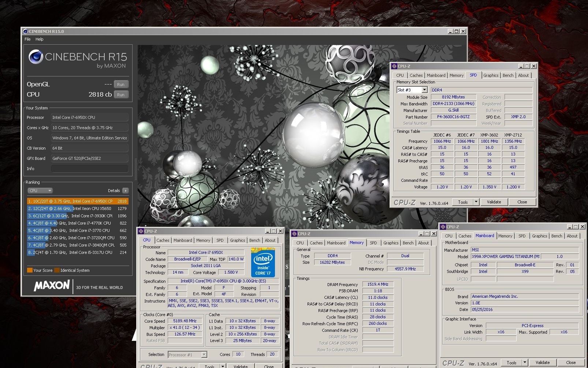Switch to SPD tab in the CPU tab window
Viewport: 588px width, 368px height.
(220, 240)
